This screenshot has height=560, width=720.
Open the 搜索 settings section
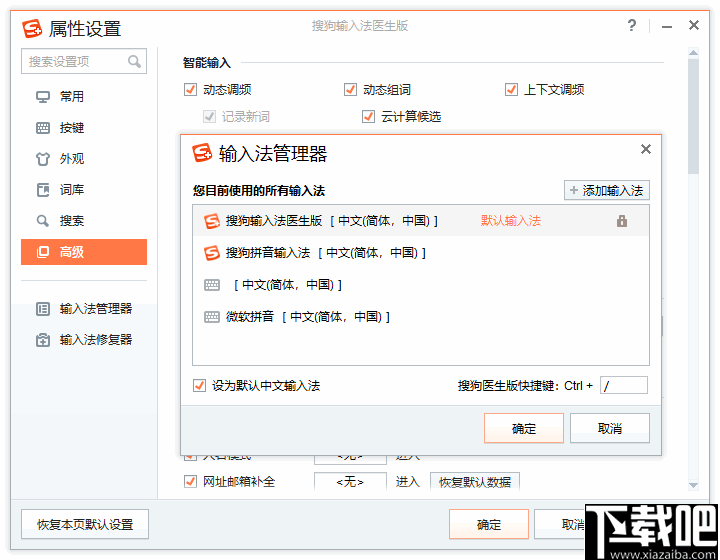tap(84, 221)
